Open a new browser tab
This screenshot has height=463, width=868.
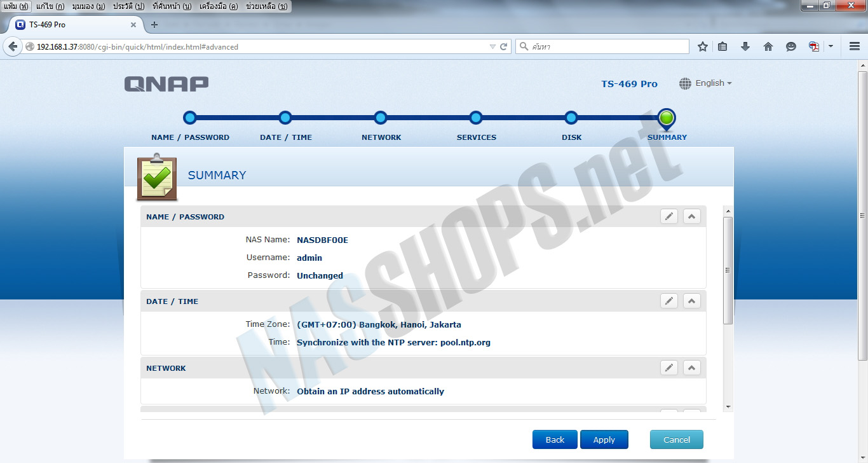[x=154, y=25]
